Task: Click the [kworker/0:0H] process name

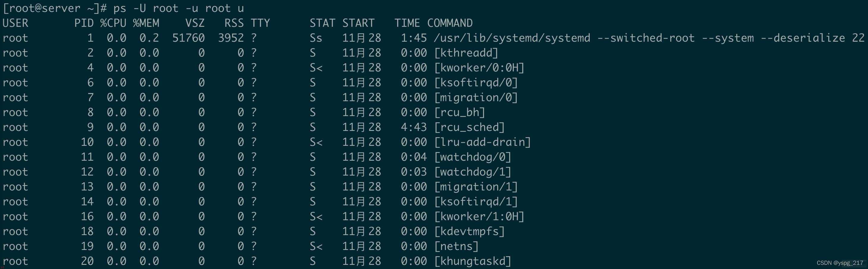Action: pyautogui.click(x=479, y=68)
